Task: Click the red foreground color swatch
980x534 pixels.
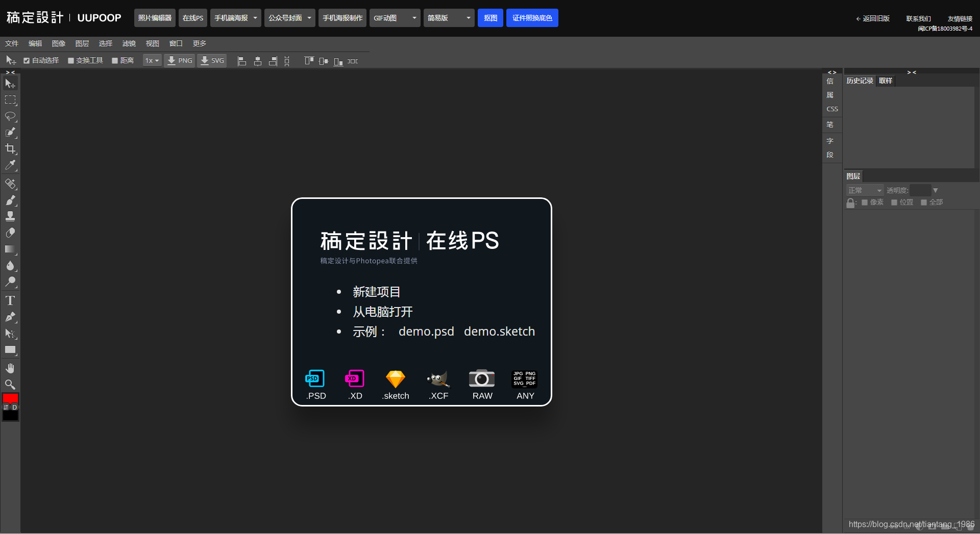Action: pyautogui.click(x=10, y=398)
